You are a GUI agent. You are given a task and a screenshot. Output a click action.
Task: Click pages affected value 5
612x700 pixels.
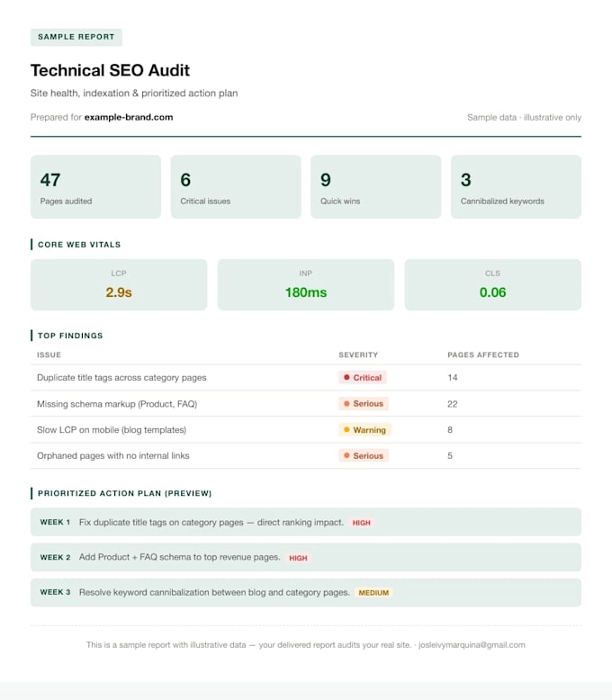click(x=450, y=456)
